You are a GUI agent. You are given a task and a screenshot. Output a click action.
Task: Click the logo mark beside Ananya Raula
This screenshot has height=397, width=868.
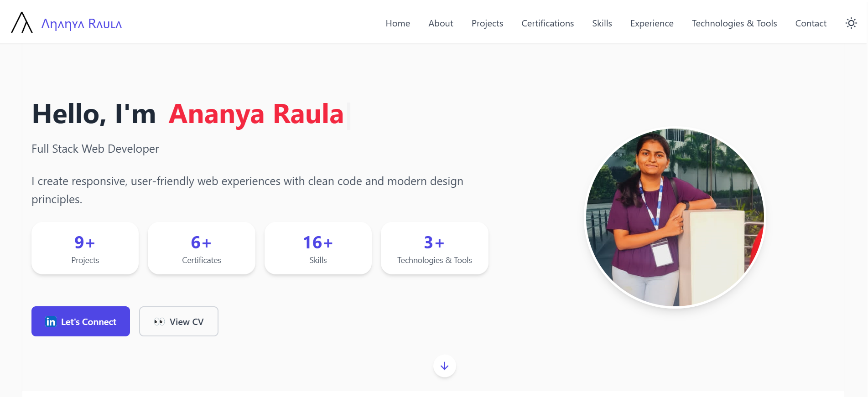22,23
